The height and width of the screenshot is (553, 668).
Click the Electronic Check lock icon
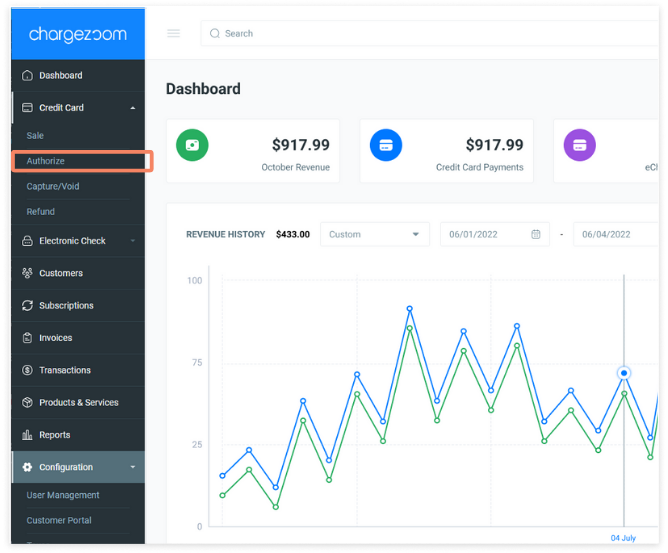tap(27, 241)
